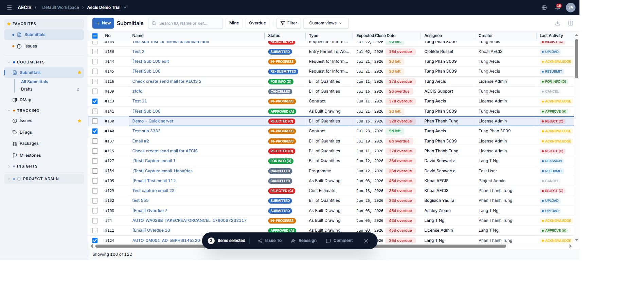Open the Aecis Demo Trial project dropdown
Image resolution: width=644 pixels, height=289 pixels.
107,7
